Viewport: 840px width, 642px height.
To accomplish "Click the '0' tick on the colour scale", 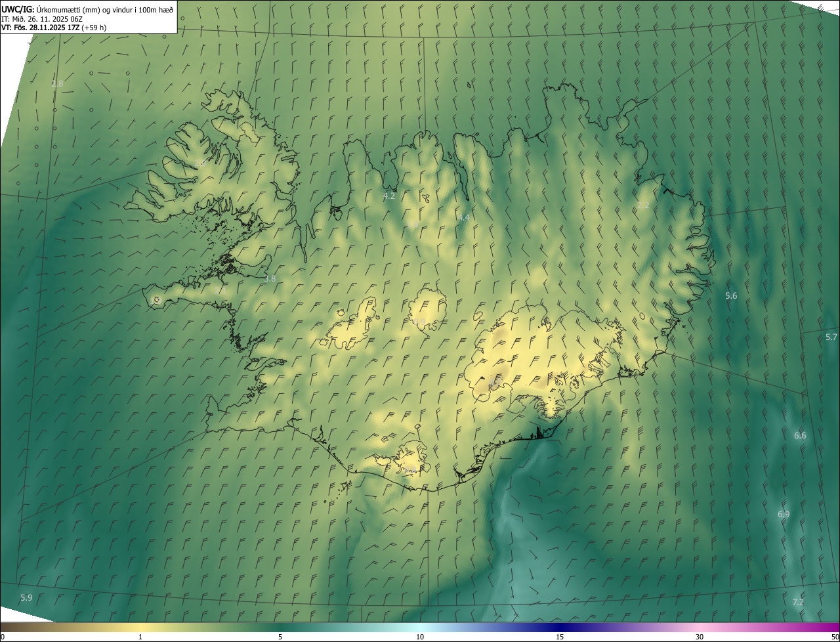I will click(x=3, y=637).
